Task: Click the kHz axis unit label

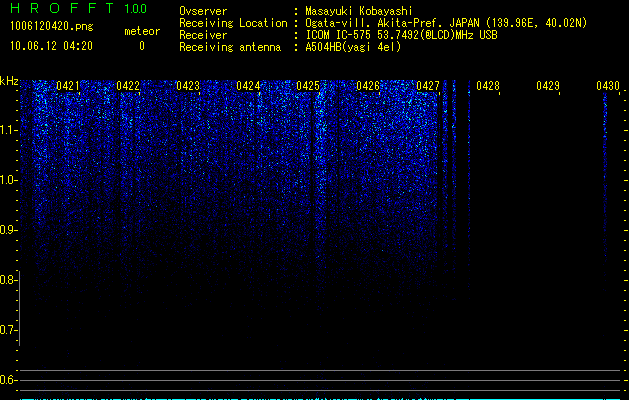Action: pyautogui.click(x=9, y=81)
